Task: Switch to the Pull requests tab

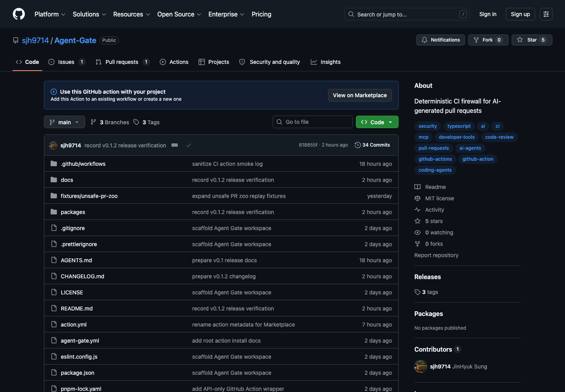Action: pyautogui.click(x=122, y=62)
